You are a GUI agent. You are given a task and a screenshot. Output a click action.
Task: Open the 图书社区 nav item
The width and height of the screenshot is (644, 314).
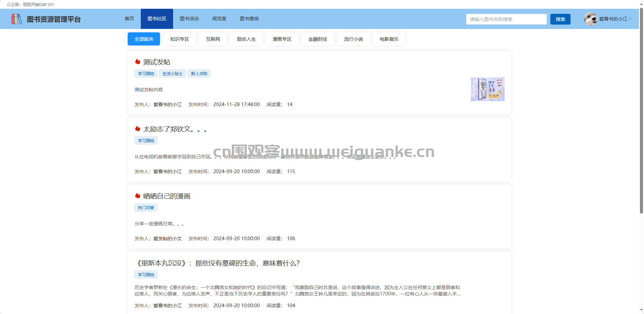[157, 19]
